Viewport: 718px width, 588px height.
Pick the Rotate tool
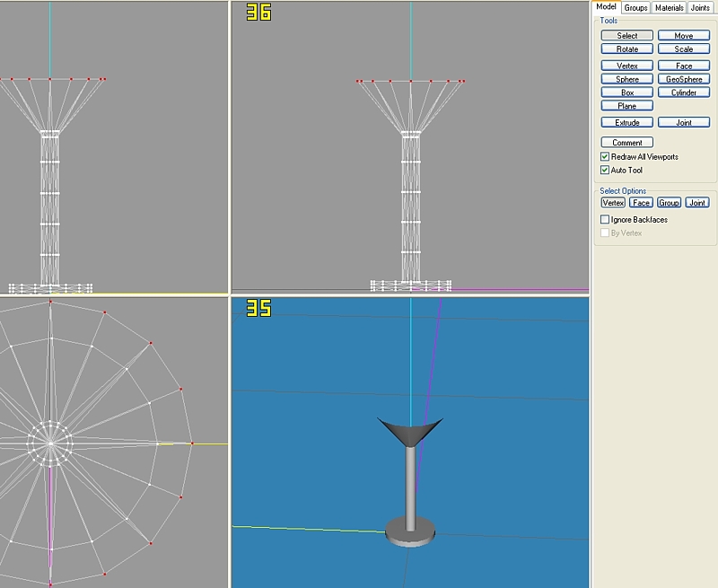tap(627, 49)
